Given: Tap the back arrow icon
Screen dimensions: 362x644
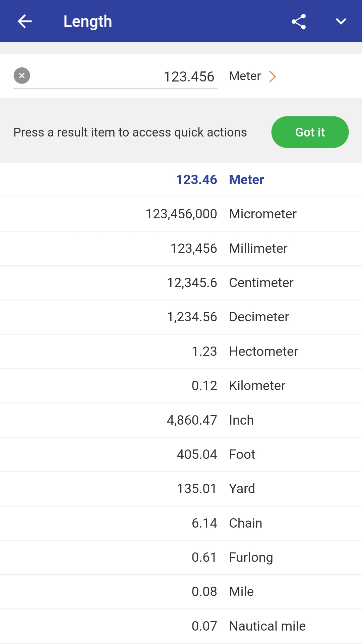Looking at the screenshot, I should 24,21.
